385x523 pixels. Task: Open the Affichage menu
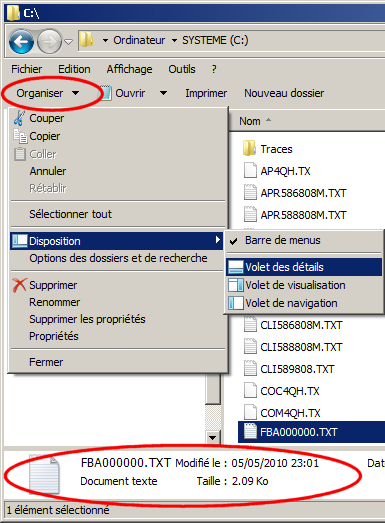coord(129,69)
